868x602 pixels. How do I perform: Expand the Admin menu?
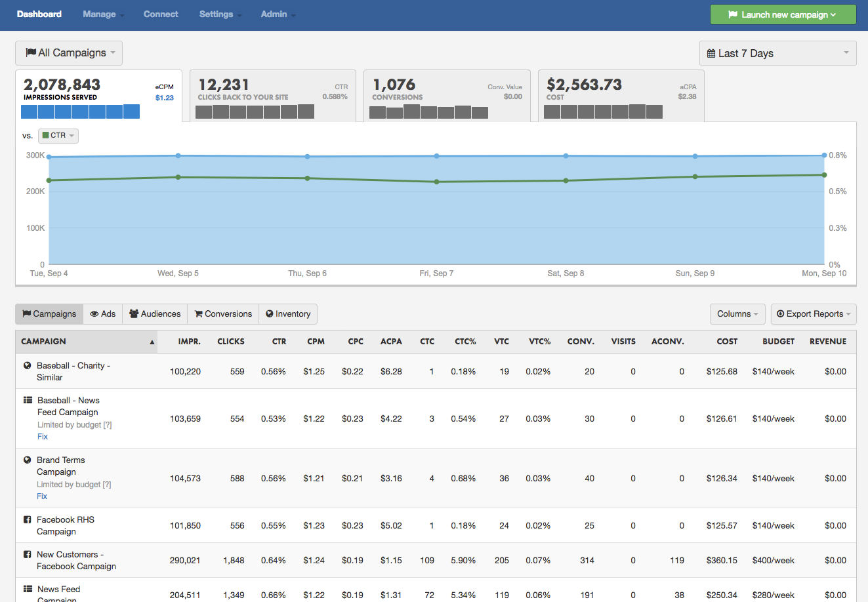(x=278, y=14)
